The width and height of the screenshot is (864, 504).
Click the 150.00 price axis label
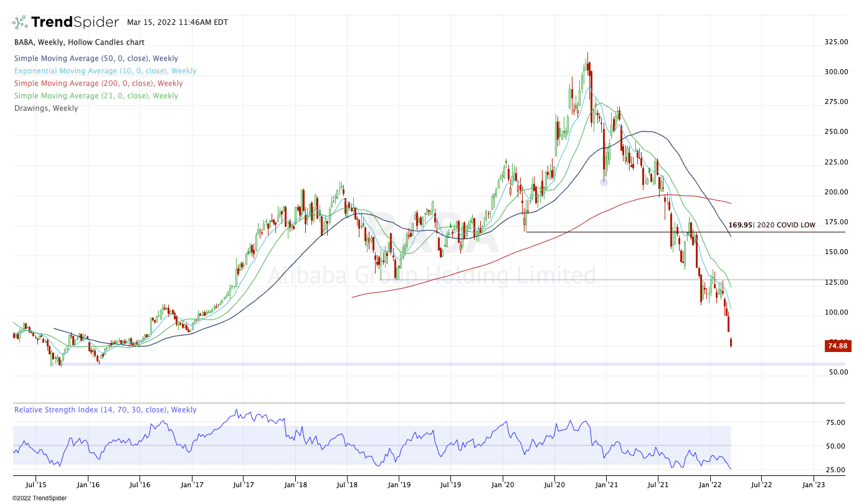(x=835, y=252)
